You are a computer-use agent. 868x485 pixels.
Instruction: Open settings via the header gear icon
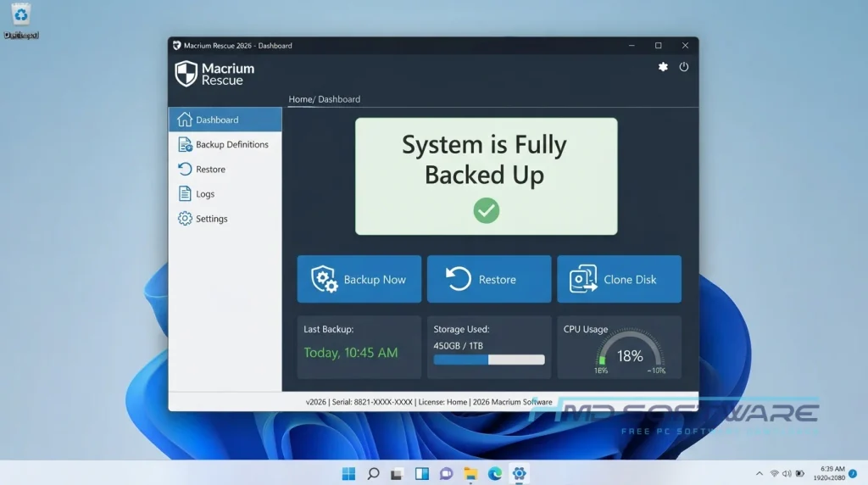point(663,67)
